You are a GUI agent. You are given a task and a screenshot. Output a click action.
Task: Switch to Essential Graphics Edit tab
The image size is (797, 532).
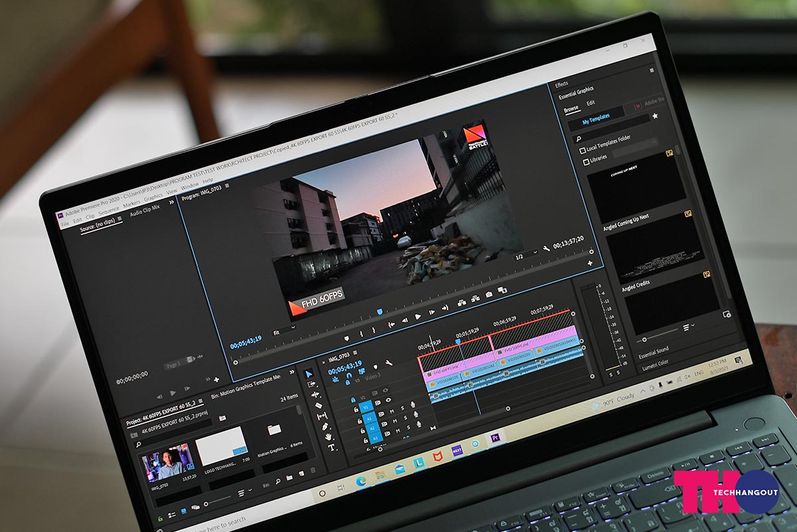[590, 103]
